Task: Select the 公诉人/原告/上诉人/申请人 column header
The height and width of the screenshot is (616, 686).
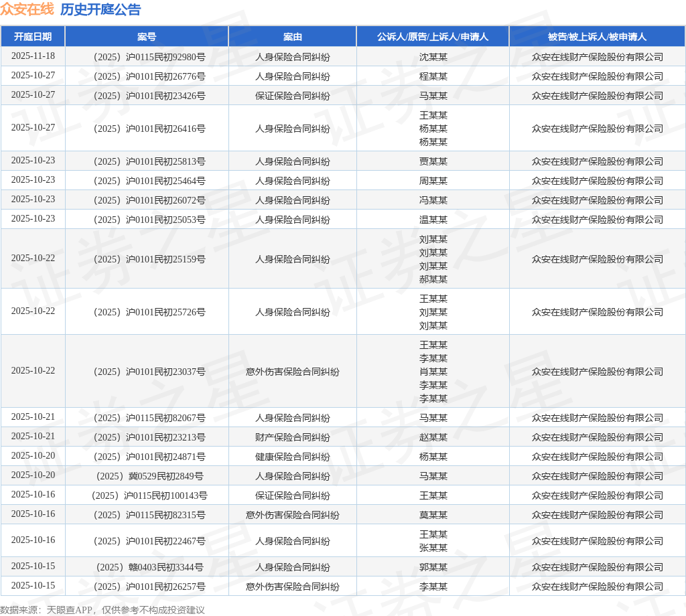Action: 433,37
